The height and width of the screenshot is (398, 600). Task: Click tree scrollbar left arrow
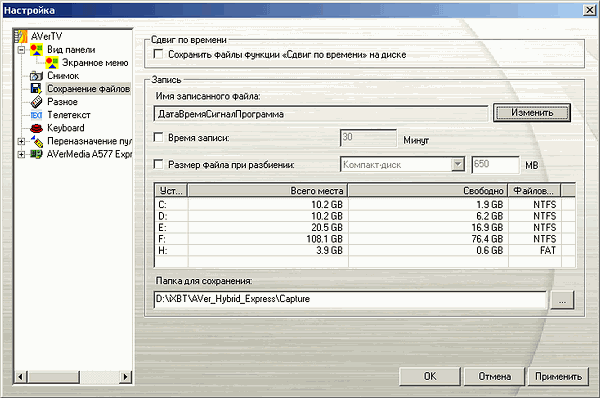(x=21, y=377)
